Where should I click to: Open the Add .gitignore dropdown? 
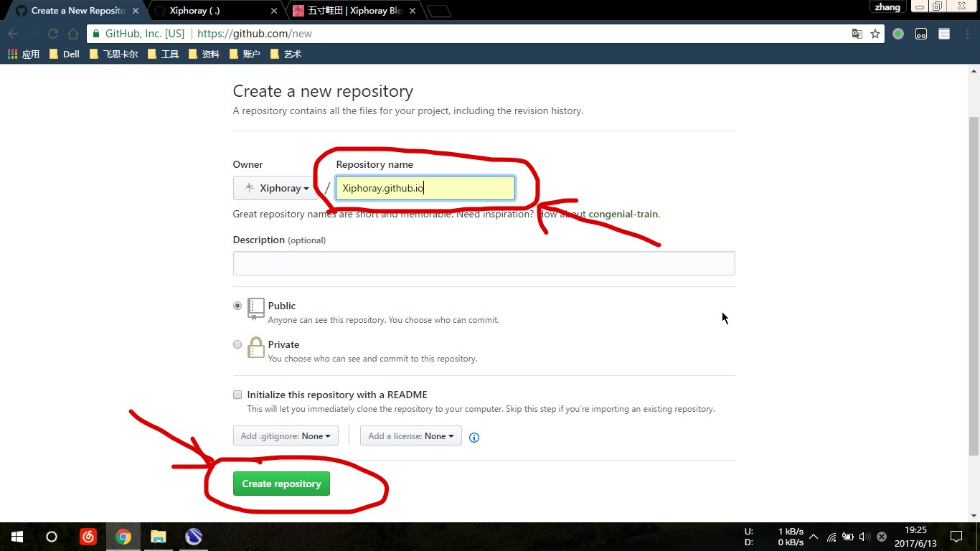coord(286,436)
